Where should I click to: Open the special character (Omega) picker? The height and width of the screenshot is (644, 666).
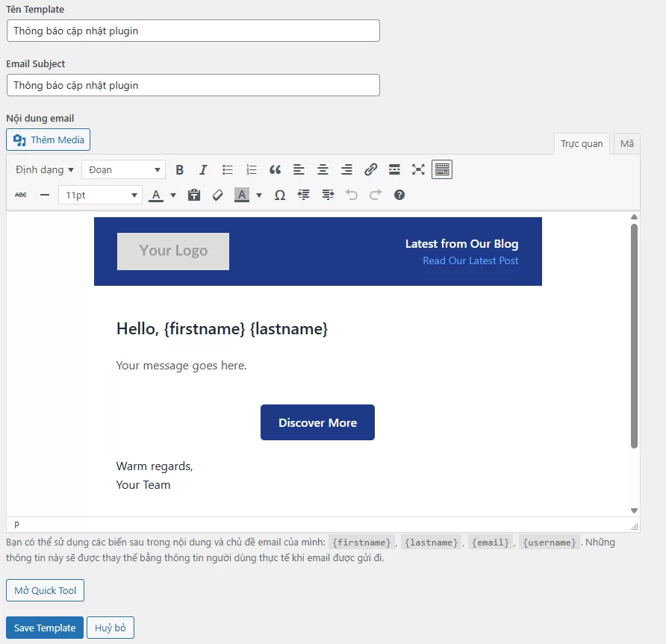pyautogui.click(x=280, y=195)
